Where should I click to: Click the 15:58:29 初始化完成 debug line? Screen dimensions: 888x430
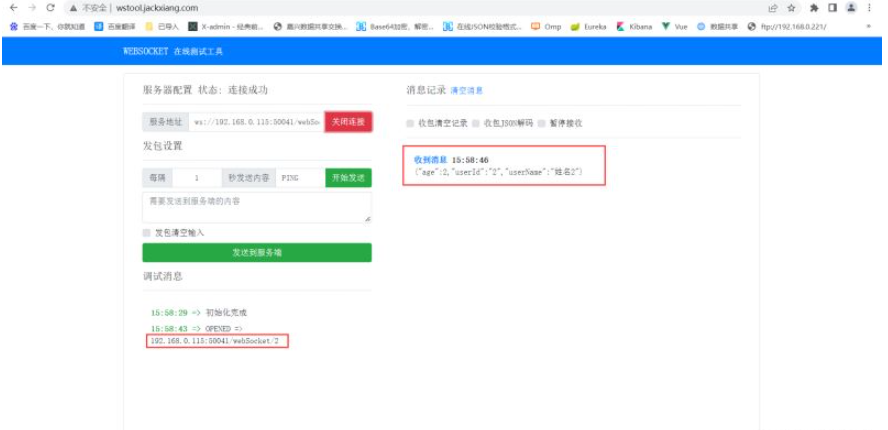(x=199, y=313)
